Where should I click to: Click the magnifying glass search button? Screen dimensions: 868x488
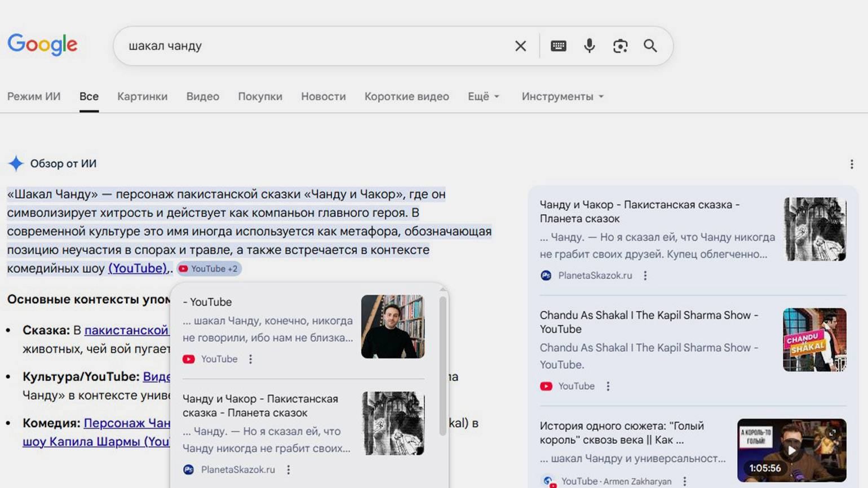pyautogui.click(x=650, y=46)
